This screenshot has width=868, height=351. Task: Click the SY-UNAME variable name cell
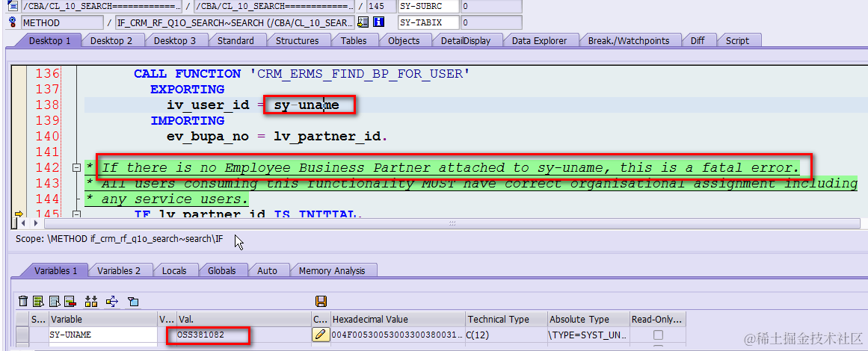point(103,335)
